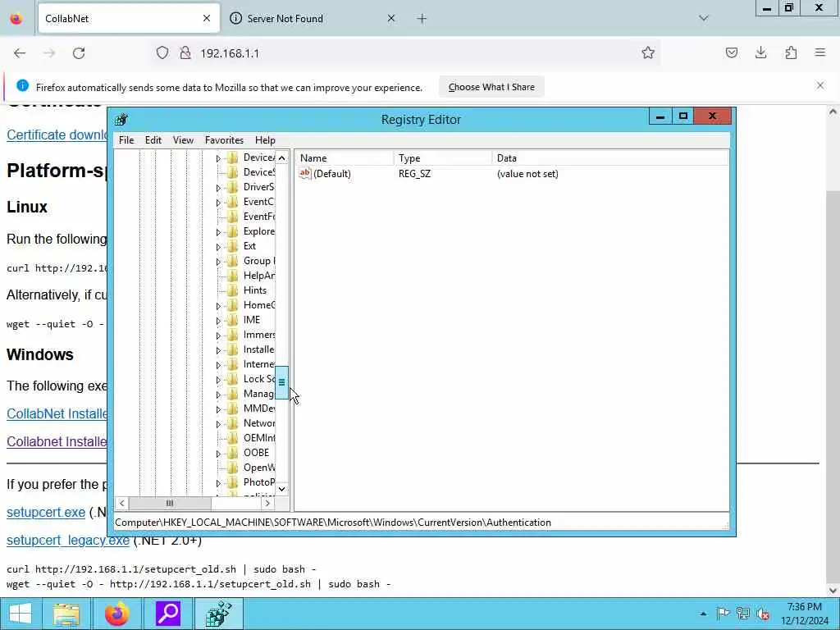Expand the Explore tree key
Screen dimensions: 840x630
tap(218, 232)
